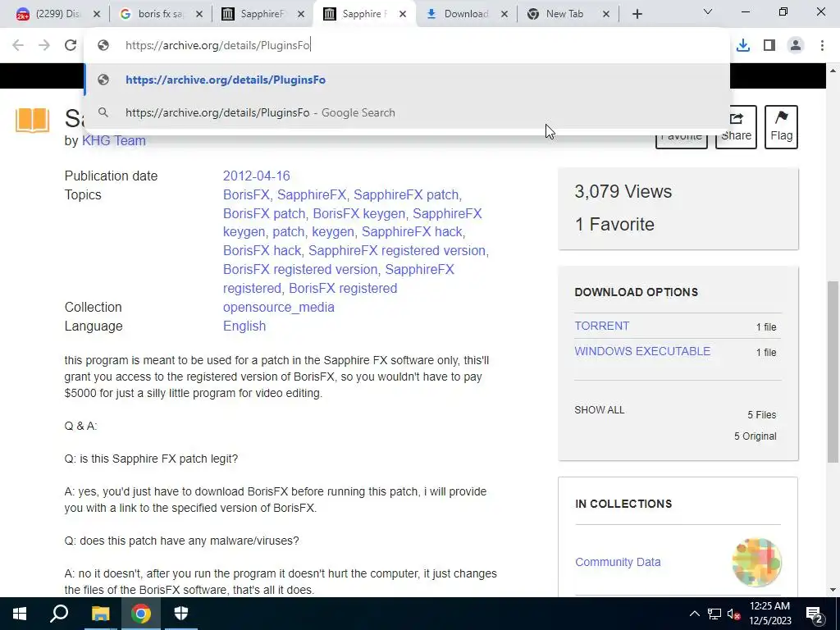
Task: Open Windows Security shield on taskbar
Action: [181, 614]
